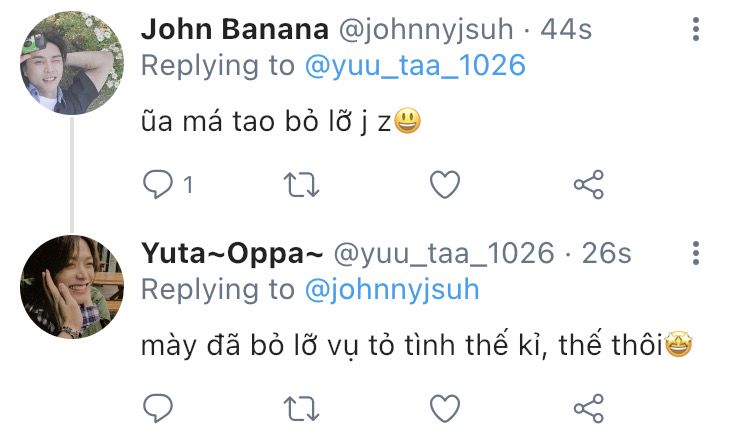750x436 pixels.
Task: Retweet John Banana's reply
Action: pos(301,185)
